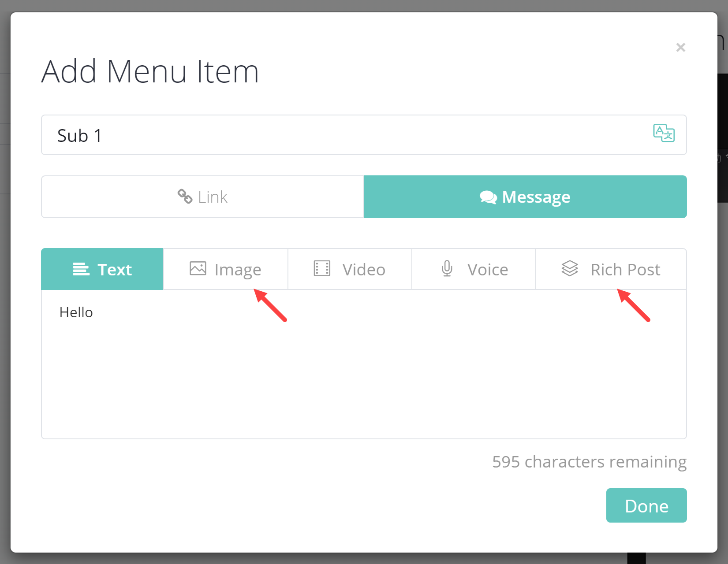The height and width of the screenshot is (564, 728).
Task: Switch to the Image tab
Action: click(x=226, y=269)
